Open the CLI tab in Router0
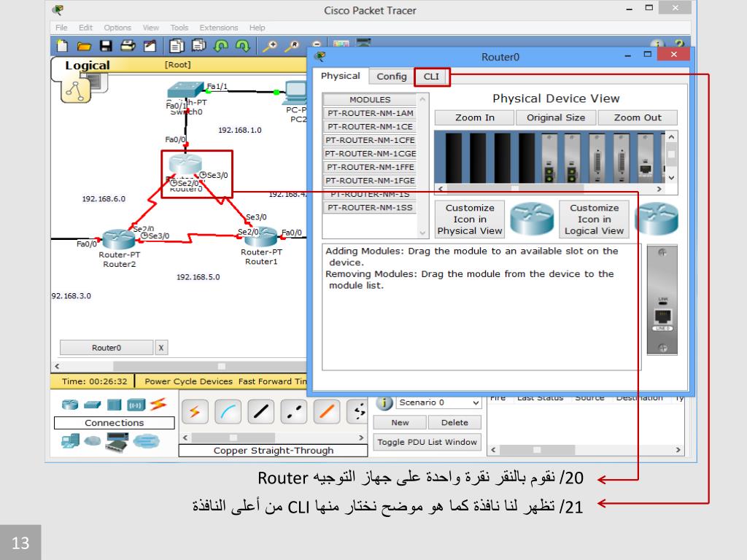 (x=432, y=77)
